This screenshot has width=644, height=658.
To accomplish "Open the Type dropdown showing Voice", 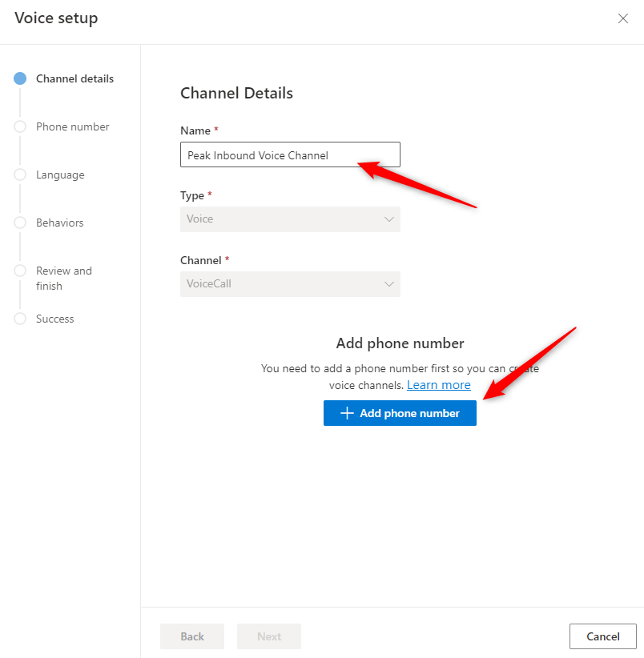I will [x=290, y=219].
